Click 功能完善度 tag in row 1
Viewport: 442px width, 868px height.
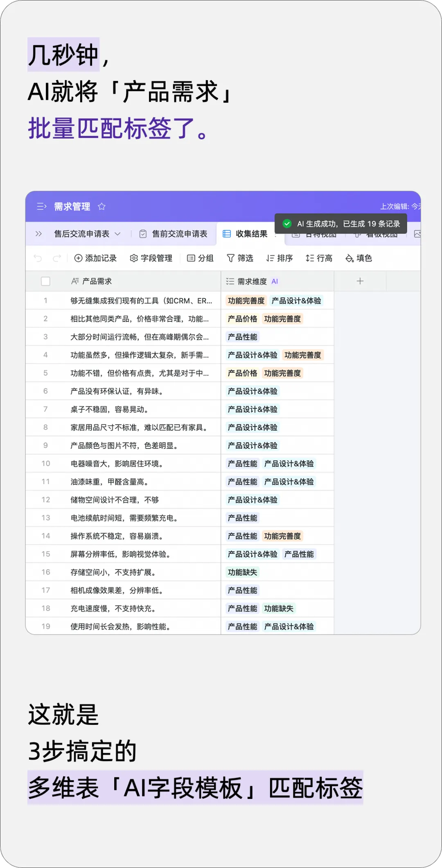click(x=246, y=301)
